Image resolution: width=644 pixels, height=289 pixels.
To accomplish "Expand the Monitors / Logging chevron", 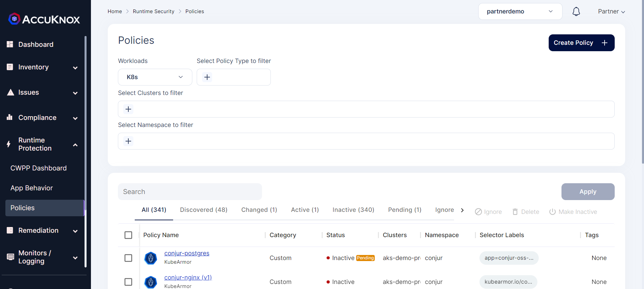I will (x=75, y=258).
